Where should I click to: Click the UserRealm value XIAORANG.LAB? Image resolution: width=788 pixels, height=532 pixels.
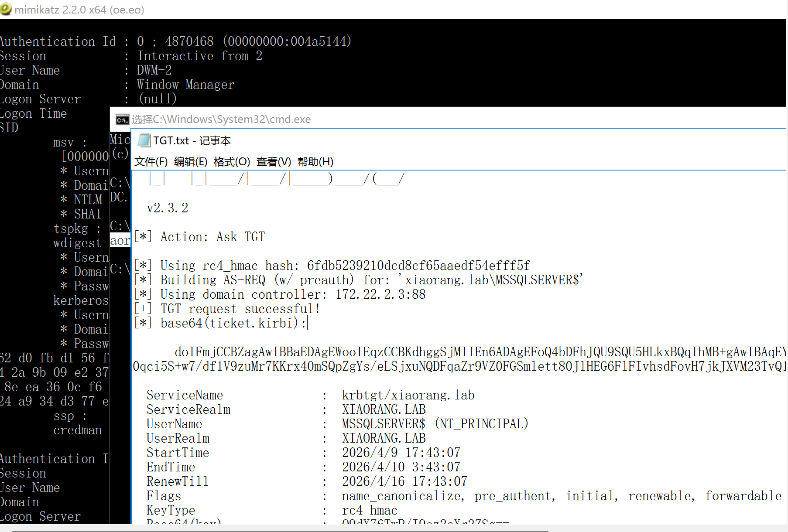tap(384, 438)
